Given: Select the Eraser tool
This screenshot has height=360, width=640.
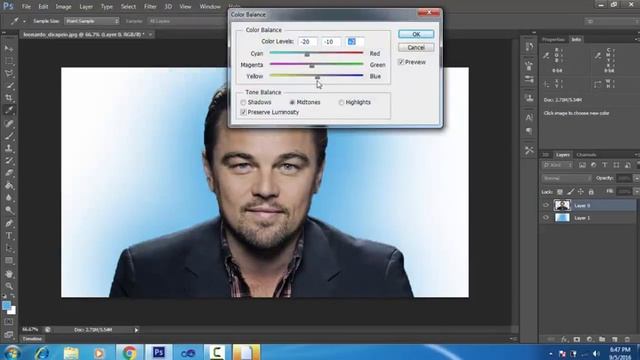Looking at the screenshot, I should point(9,173).
